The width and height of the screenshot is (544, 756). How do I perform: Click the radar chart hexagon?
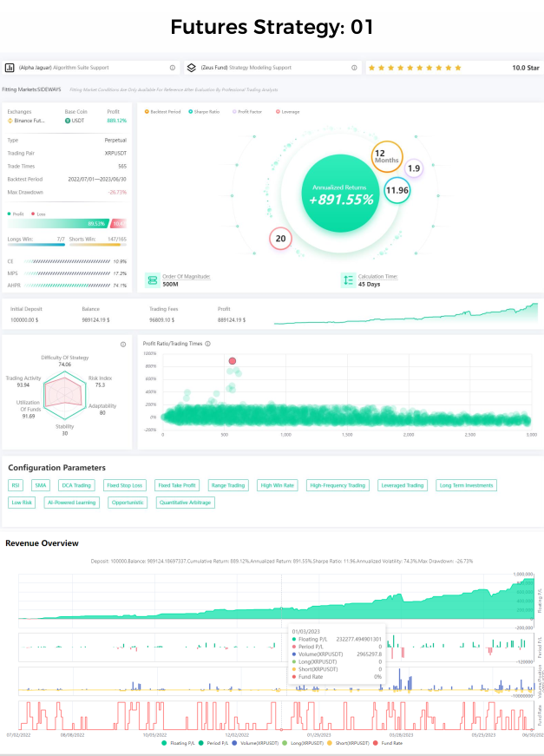pos(64,395)
